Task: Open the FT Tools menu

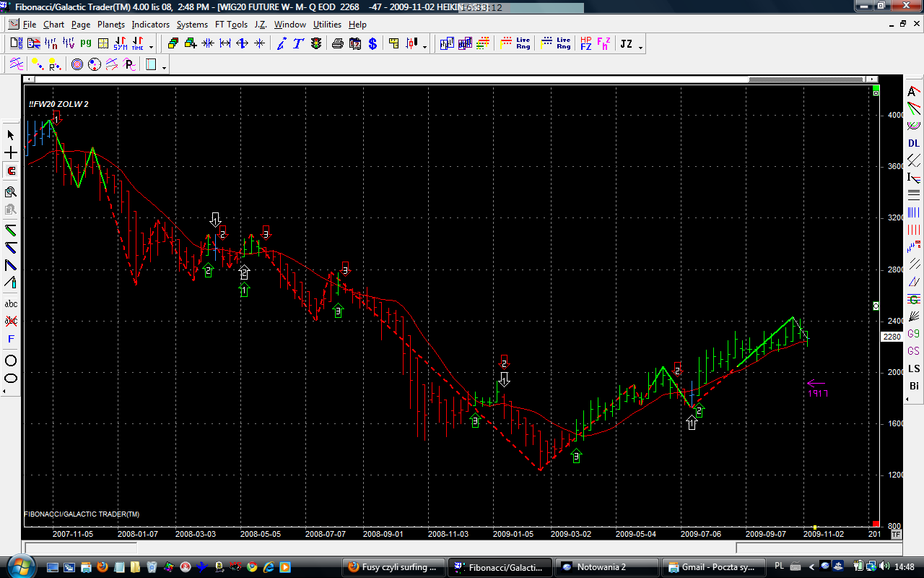Action: pyautogui.click(x=231, y=25)
